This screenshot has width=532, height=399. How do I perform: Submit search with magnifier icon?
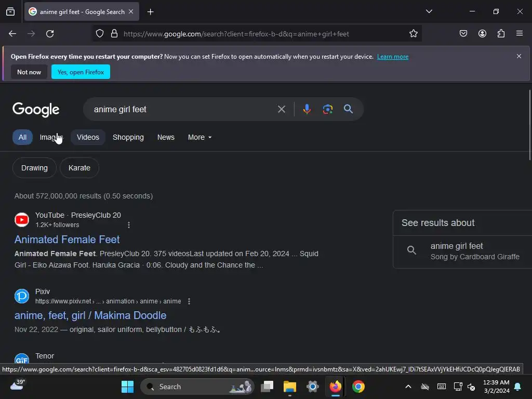pos(348,109)
